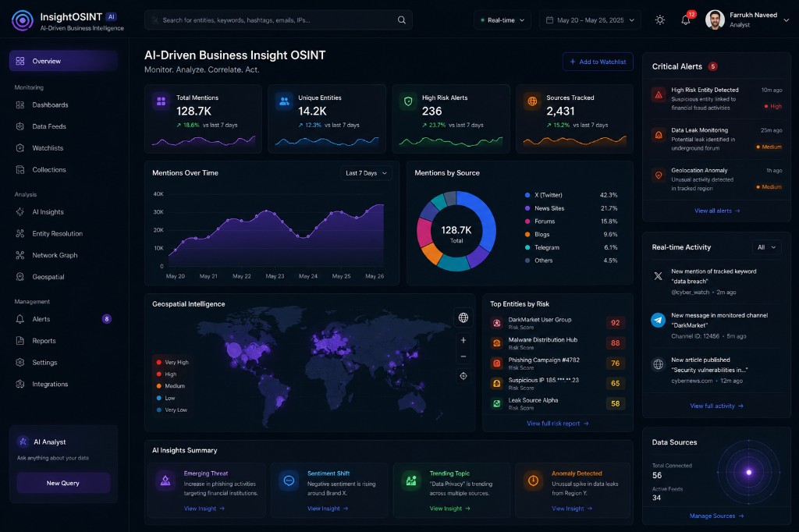Screen dimensions: 799x532
Task: Click Add to Watchlist button
Action: (x=598, y=62)
